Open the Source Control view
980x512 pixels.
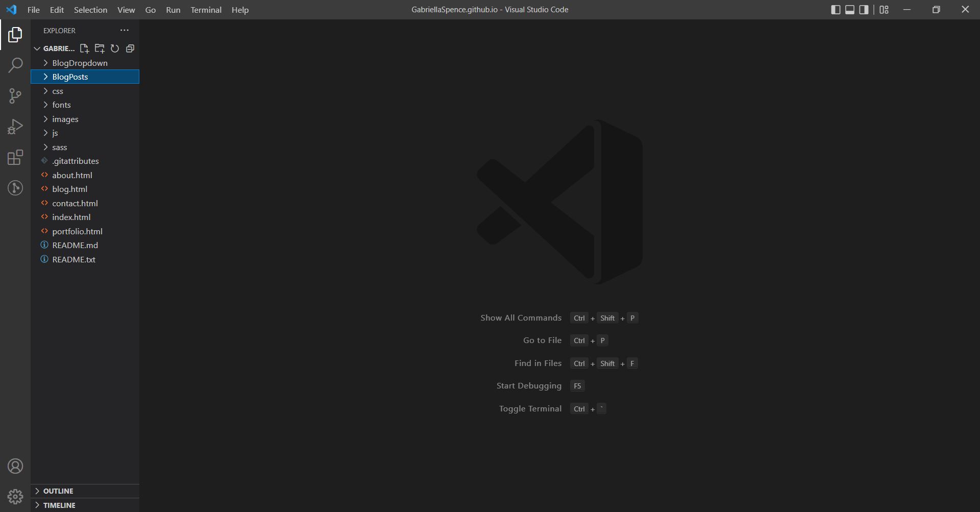[x=15, y=96]
